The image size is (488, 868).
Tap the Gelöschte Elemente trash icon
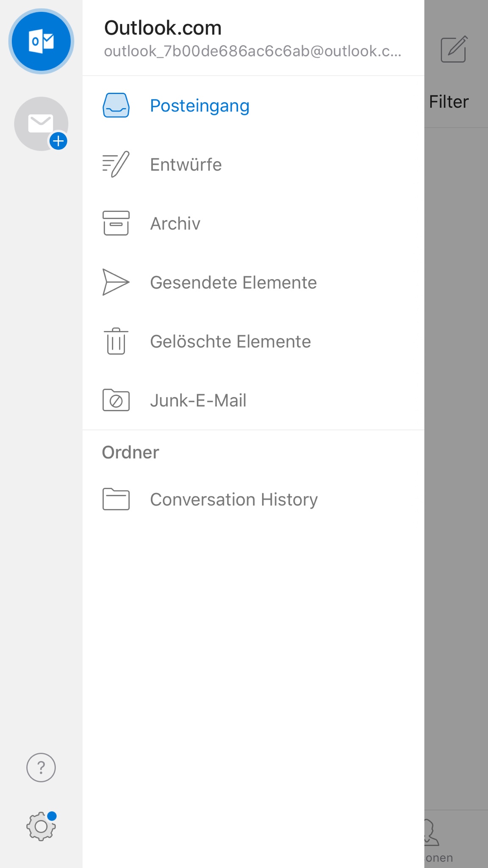pos(116,341)
